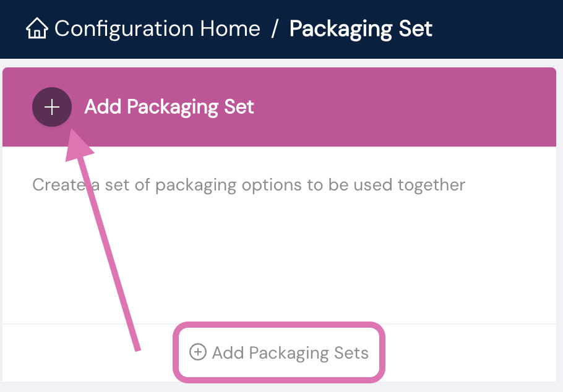Click the Add Packaging Sets label text
This screenshot has height=392, width=563.
click(x=290, y=352)
